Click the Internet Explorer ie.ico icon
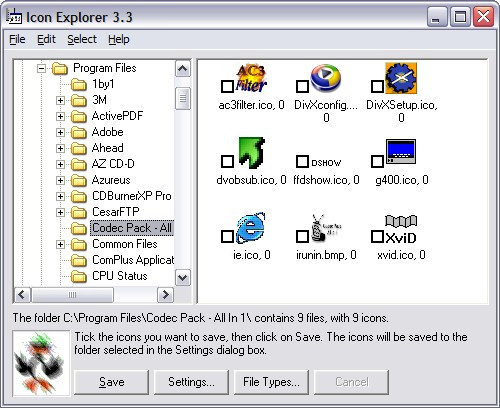 point(251,228)
